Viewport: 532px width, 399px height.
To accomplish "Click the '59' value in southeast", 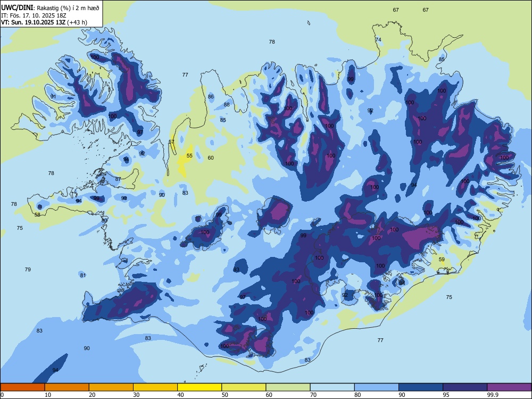I will tap(442, 260).
